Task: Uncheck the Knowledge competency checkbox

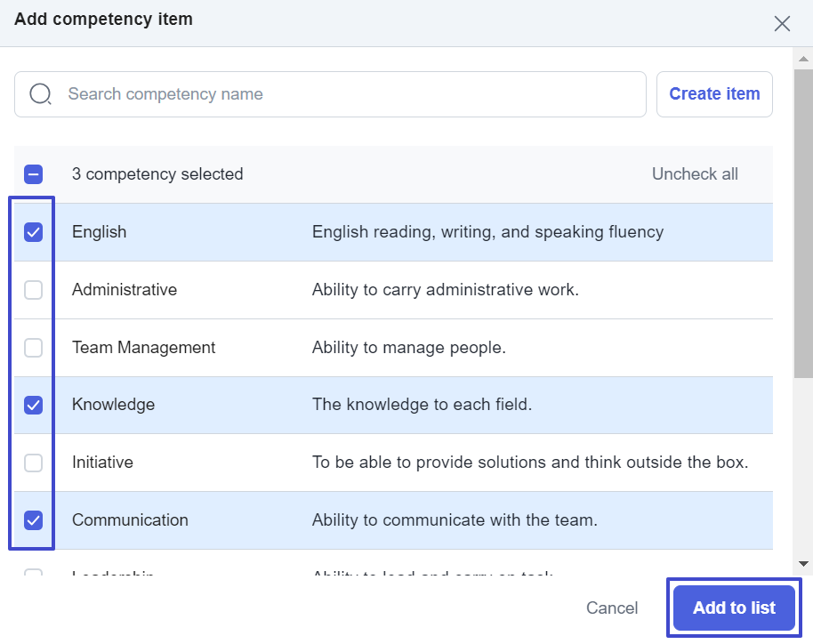Action: (33, 405)
